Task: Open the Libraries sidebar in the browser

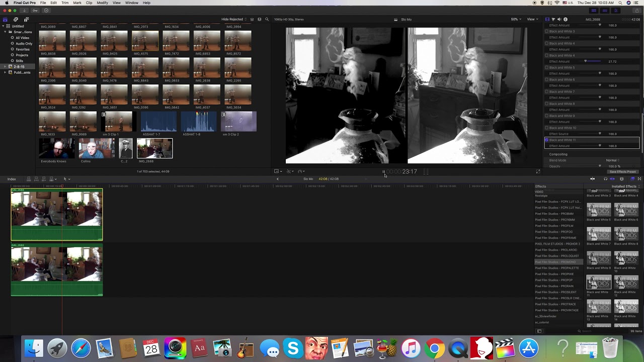Action: 6,20
